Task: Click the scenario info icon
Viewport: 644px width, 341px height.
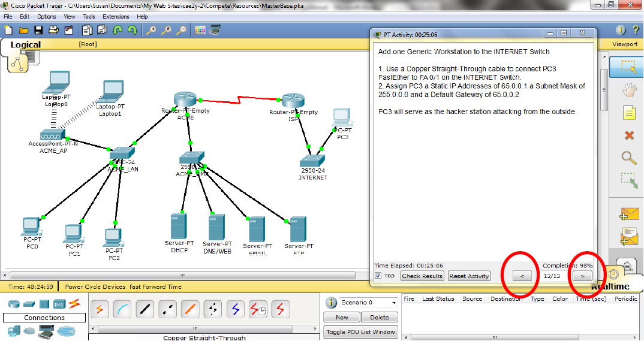Action: [x=330, y=303]
